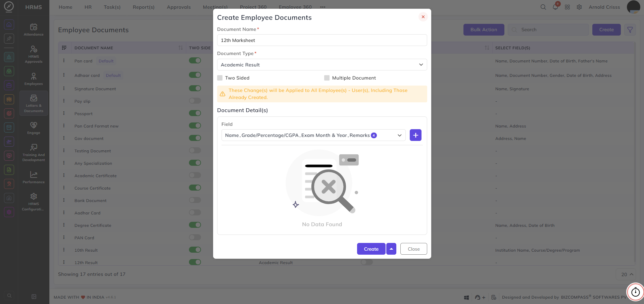Click the Windows logo icon in footer
Image resolution: width=644 pixels, height=304 pixels.
click(466, 297)
